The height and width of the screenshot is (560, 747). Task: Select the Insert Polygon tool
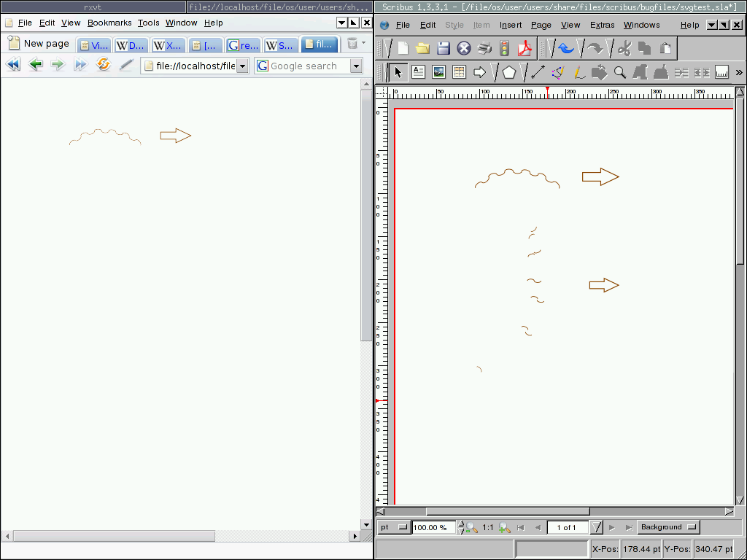pyautogui.click(x=509, y=72)
